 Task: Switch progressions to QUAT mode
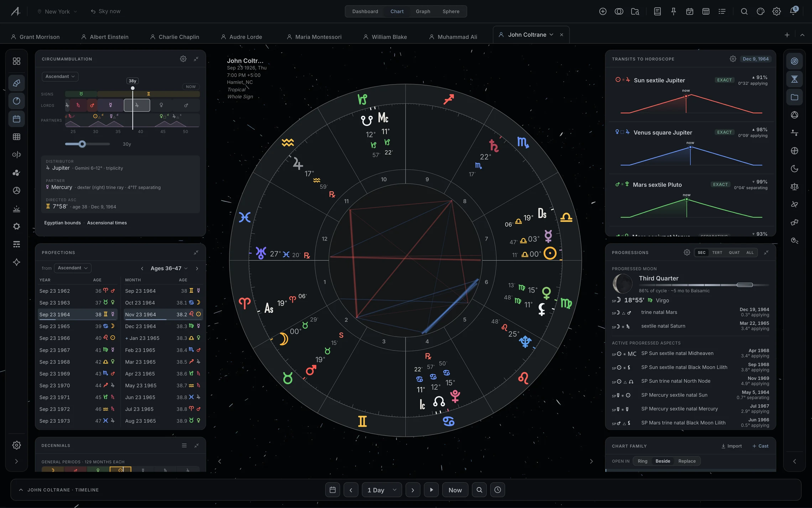coord(734,252)
